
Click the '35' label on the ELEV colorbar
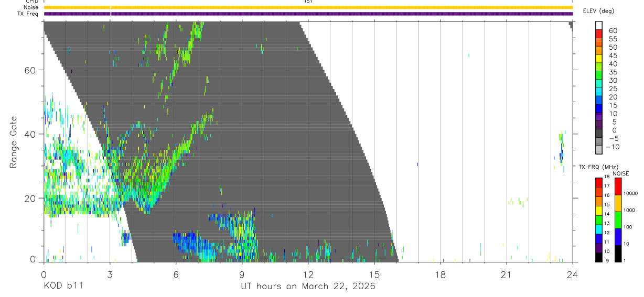[x=613, y=72]
